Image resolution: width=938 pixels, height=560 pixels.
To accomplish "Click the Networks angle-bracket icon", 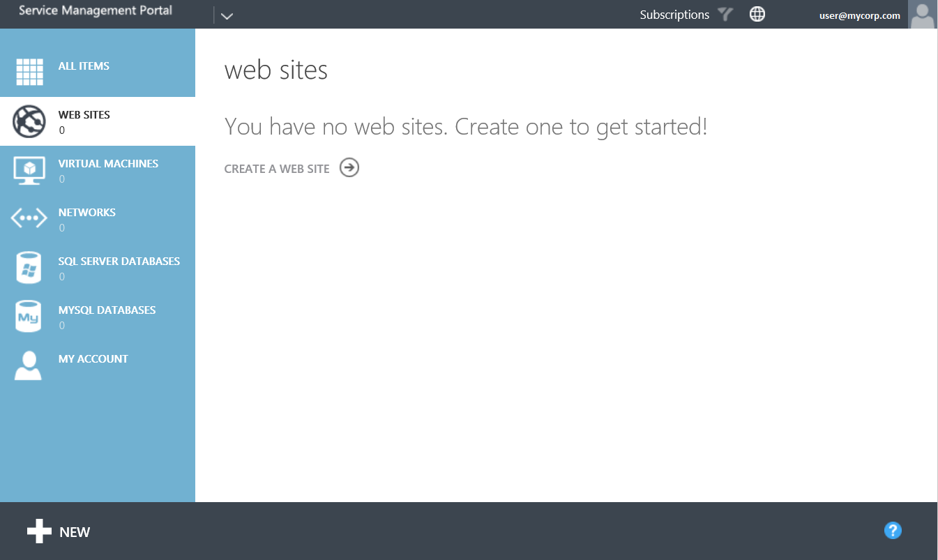I will tap(29, 218).
